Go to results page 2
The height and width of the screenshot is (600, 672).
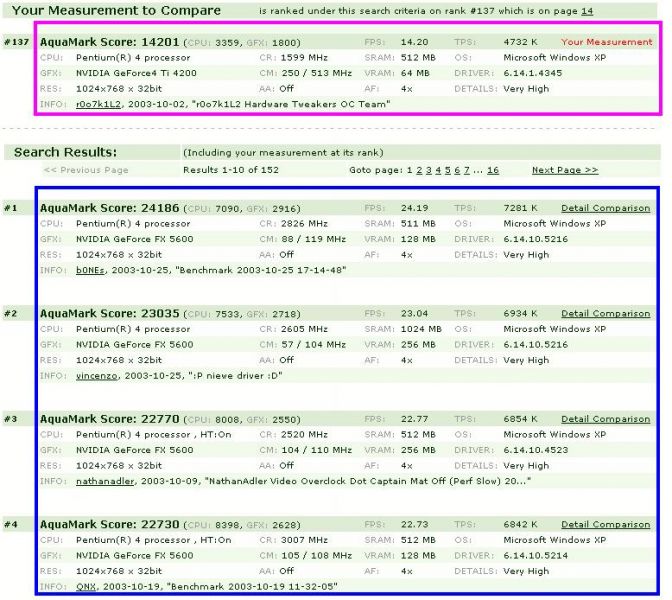point(419,170)
